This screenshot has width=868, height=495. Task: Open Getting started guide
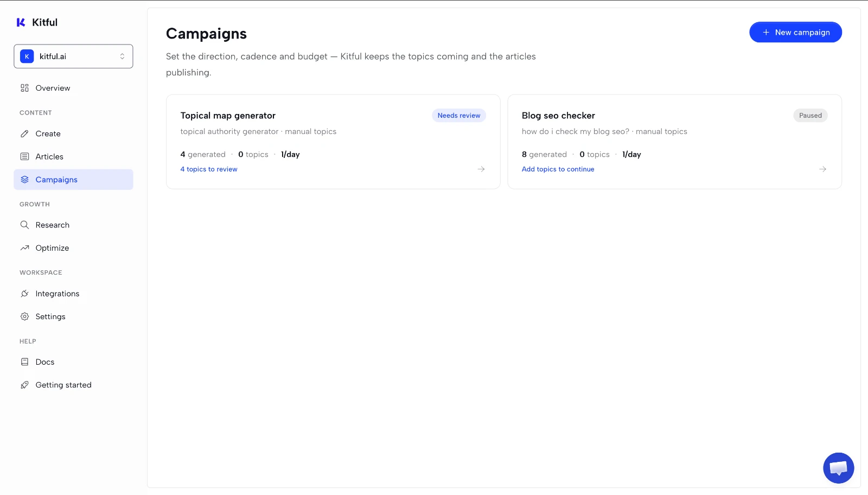tap(73, 385)
